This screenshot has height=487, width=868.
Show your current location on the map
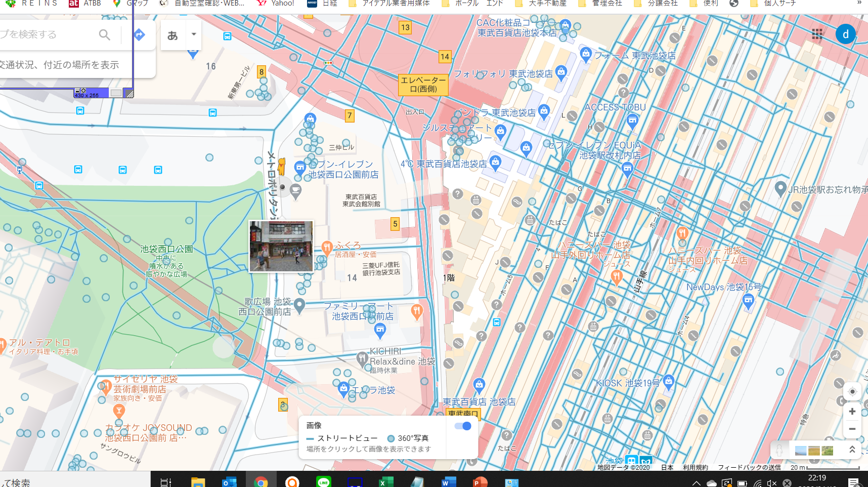[852, 391]
